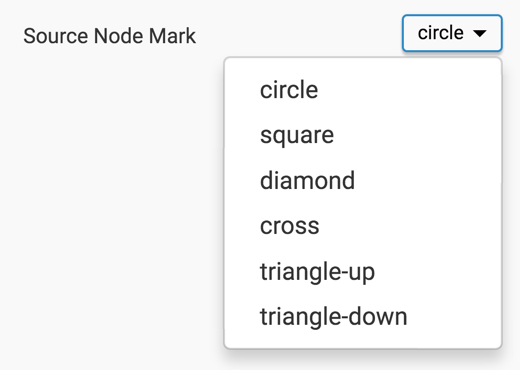Set source node mark to square
The image size is (520, 370).
coord(363,135)
